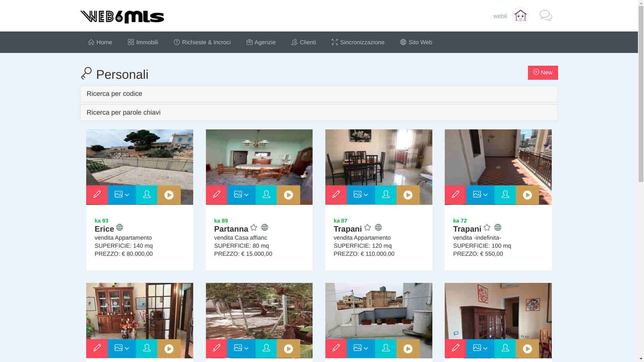This screenshot has width=644, height=362.
Task: Click the person icon on Partanna listing
Action: pos(266,195)
